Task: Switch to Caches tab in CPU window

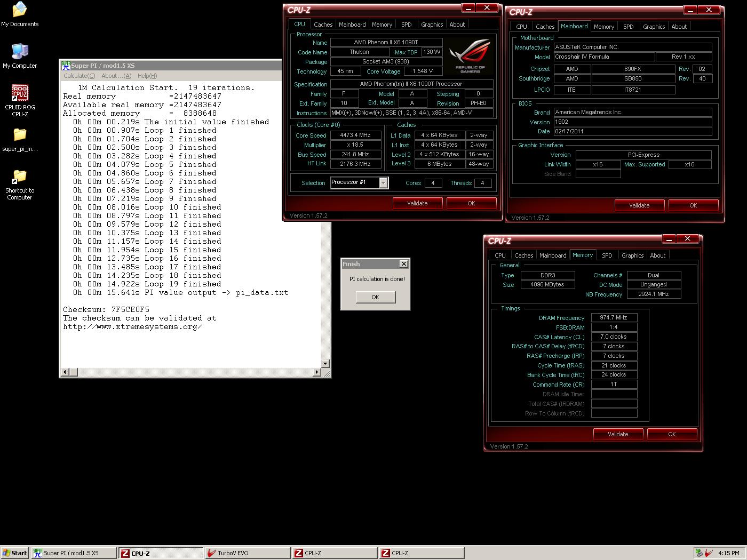Action: [x=323, y=25]
